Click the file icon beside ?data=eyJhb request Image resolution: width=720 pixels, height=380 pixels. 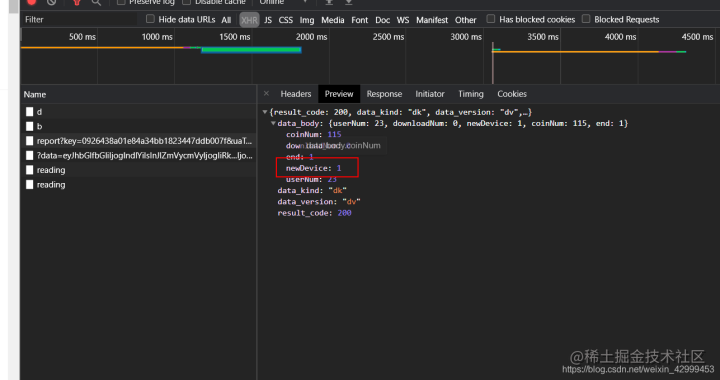tap(29, 156)
